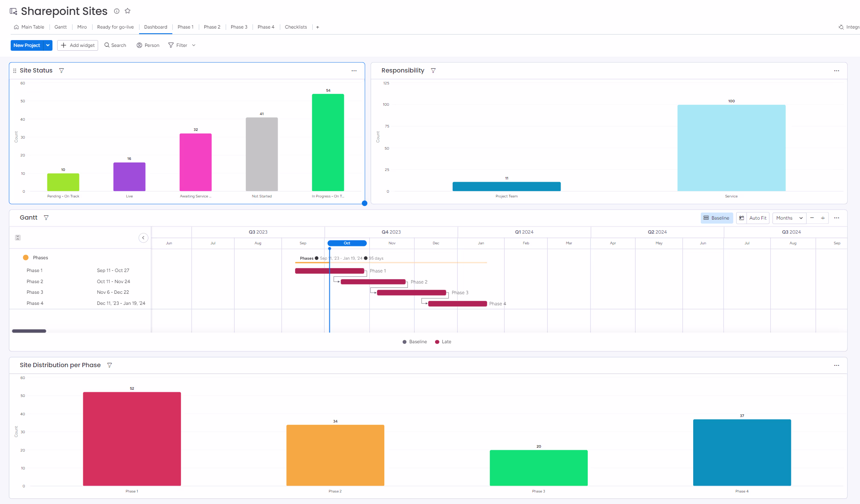Zoom in the Gantt timeline with plus
The height and width of the screenshot is (504, 860).
click(x=822, y=218)
